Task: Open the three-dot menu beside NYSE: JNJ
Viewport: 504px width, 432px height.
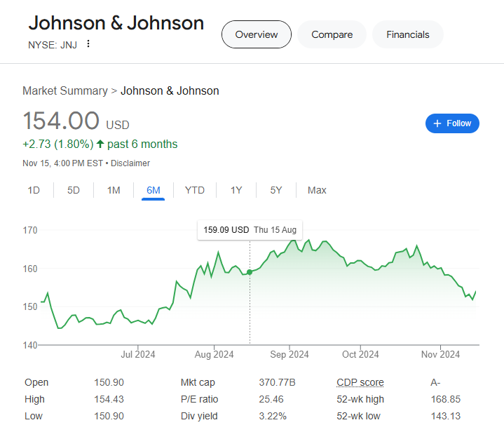Action: click(88, 43)
